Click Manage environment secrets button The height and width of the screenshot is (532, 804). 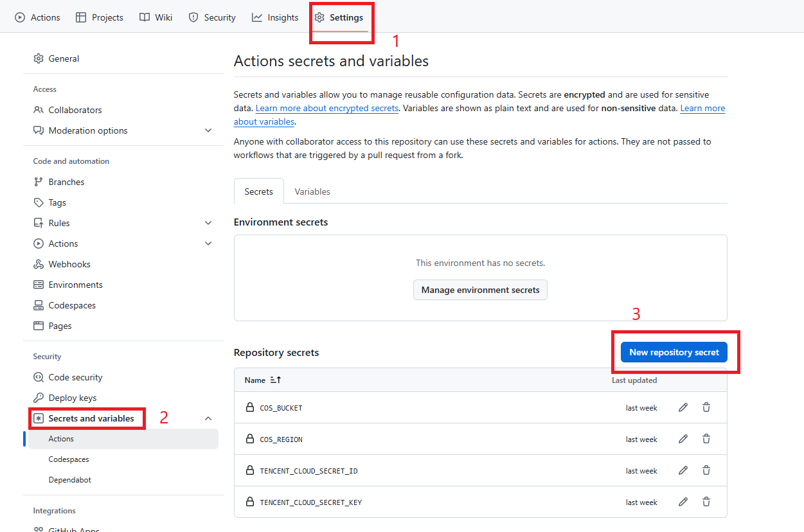(480, 290)
